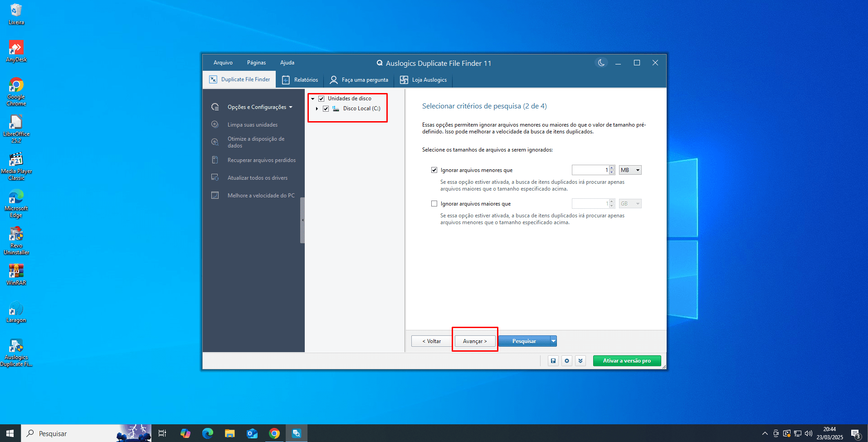Expand the Disco Local (C:) tree node

(x=317, y=108)
